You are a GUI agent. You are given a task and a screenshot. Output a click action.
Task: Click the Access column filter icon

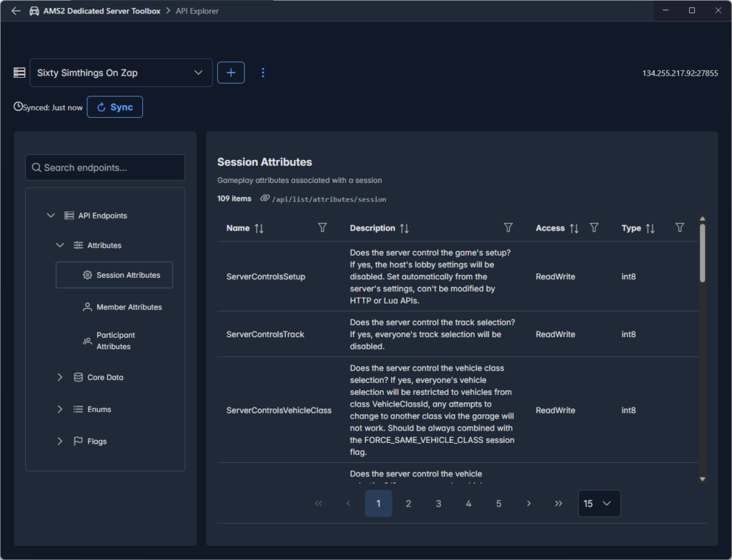point(594,228)
